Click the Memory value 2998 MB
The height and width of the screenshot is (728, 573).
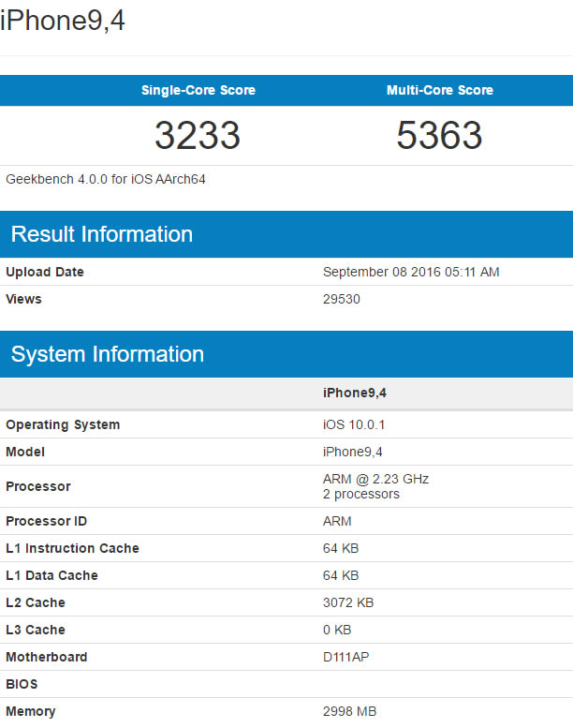click(350, 711)
